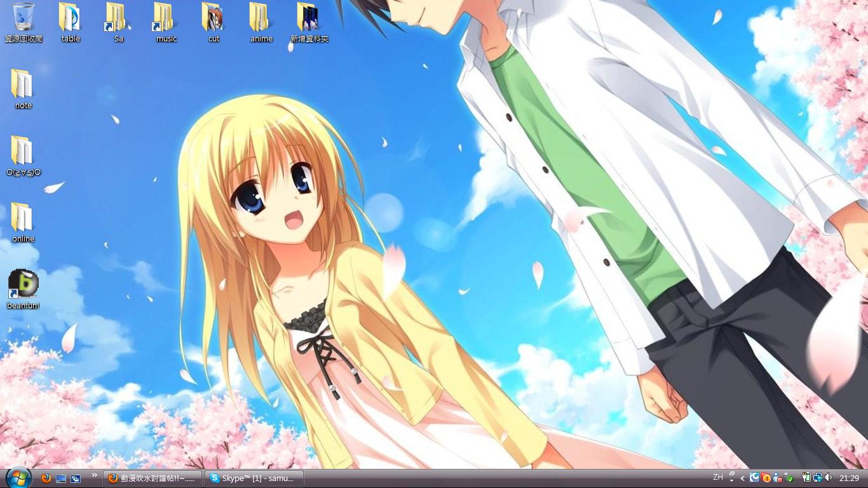Open the Recycle Bin desktop icon

24,18
